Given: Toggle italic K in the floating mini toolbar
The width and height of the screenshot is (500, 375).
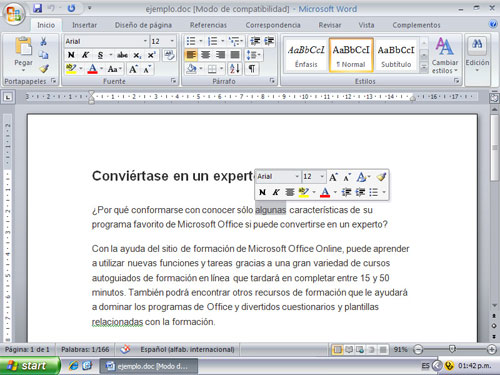Looking at the screenshot, I should coord(276,192).
